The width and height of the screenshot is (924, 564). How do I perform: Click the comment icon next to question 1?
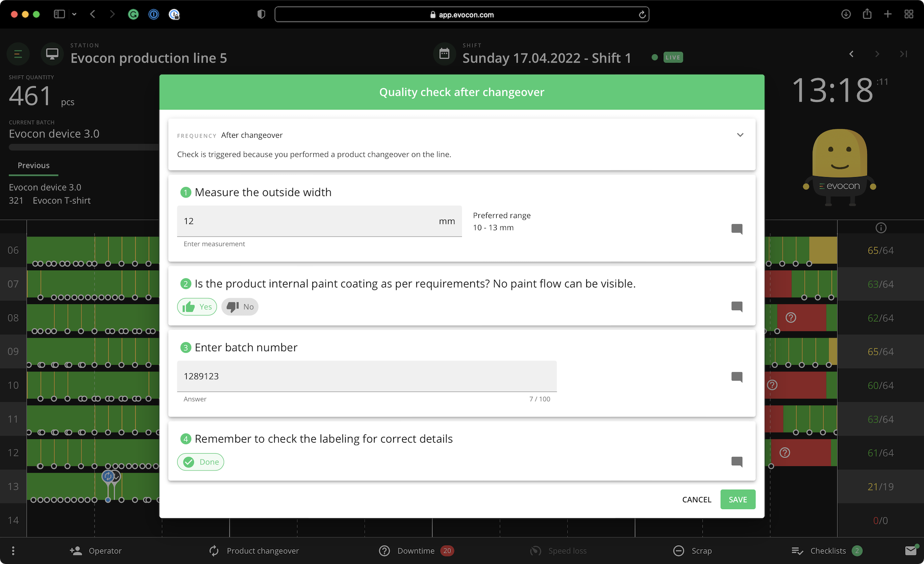pos(737,229)
